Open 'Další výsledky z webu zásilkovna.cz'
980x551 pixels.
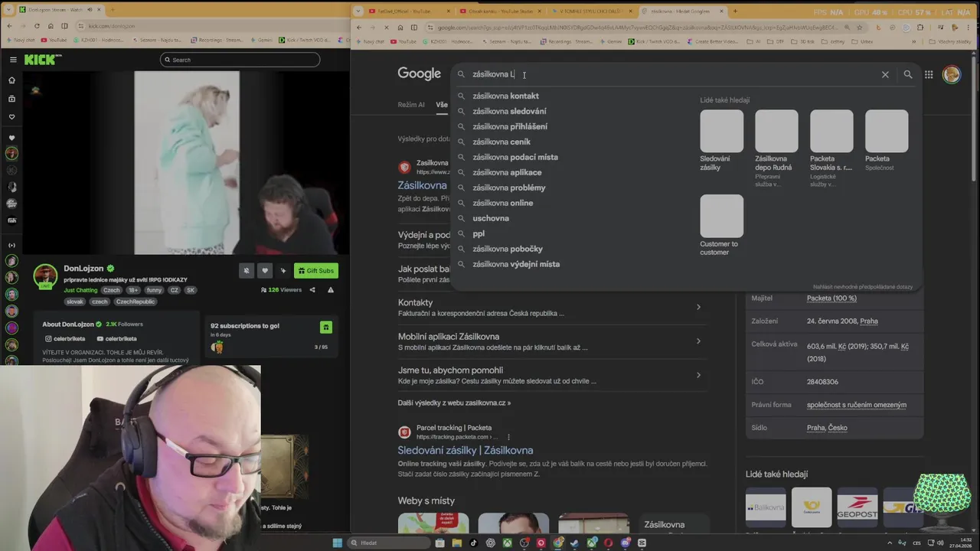[454, 403]
